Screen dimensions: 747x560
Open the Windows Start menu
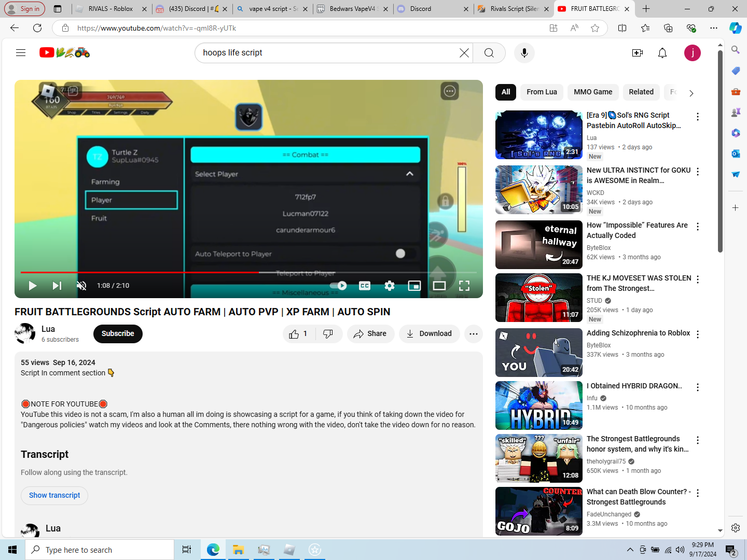(12, 550)
